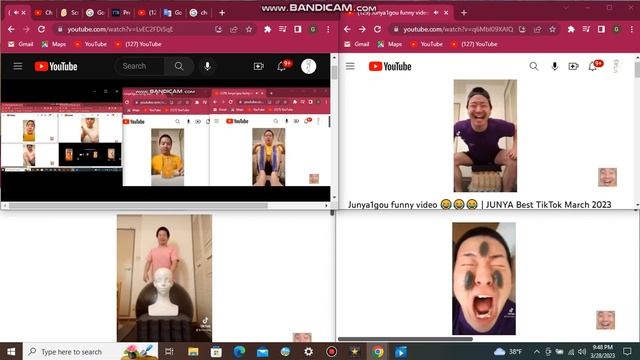The width and height of the screenshot is (640, 360).
Task: Mute the active tab in the left window
Action: (16, 13)
